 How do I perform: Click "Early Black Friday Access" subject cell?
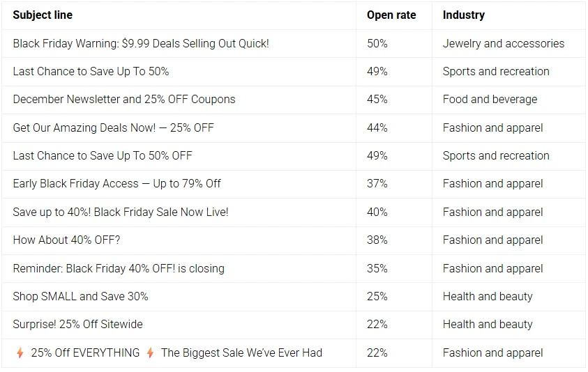pos(116,183)
